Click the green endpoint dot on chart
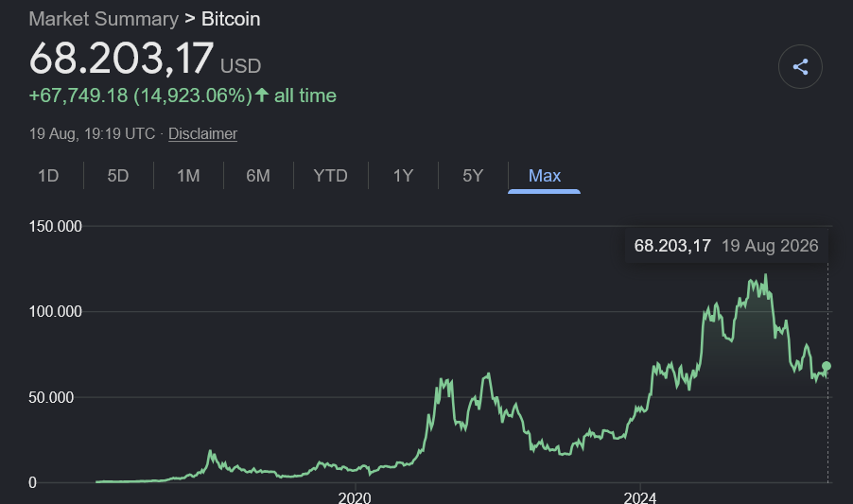 click(x=827, y=366)
